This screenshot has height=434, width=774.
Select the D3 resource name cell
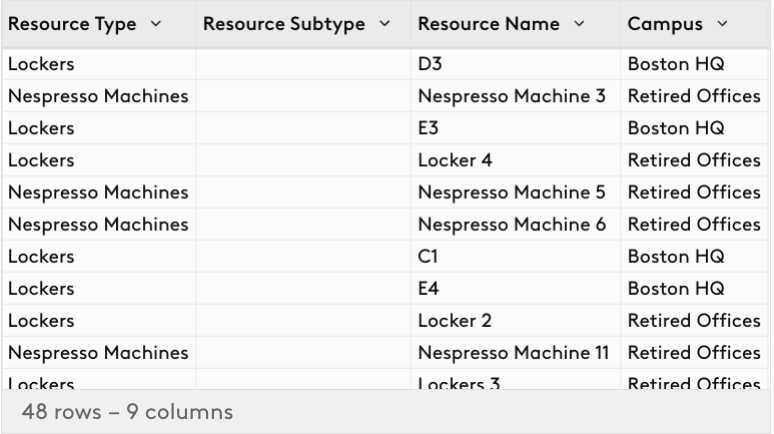pyautogui.click(x=515, y=64)
